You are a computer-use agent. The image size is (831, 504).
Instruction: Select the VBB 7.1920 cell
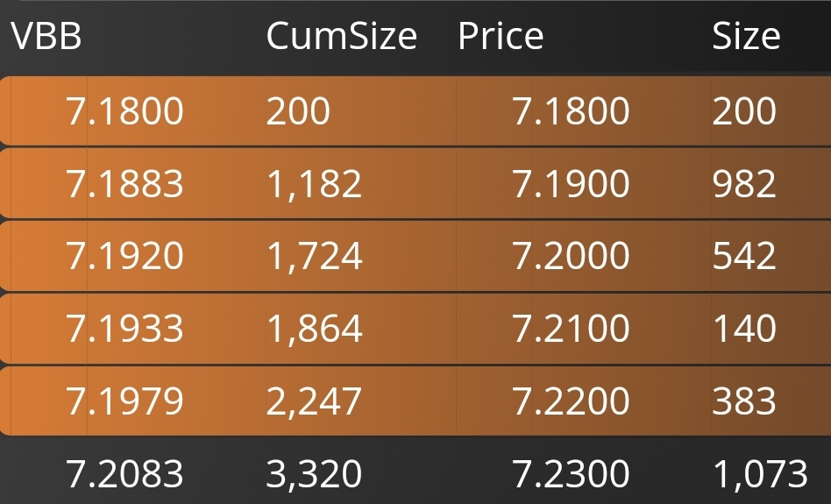(124, 255)
